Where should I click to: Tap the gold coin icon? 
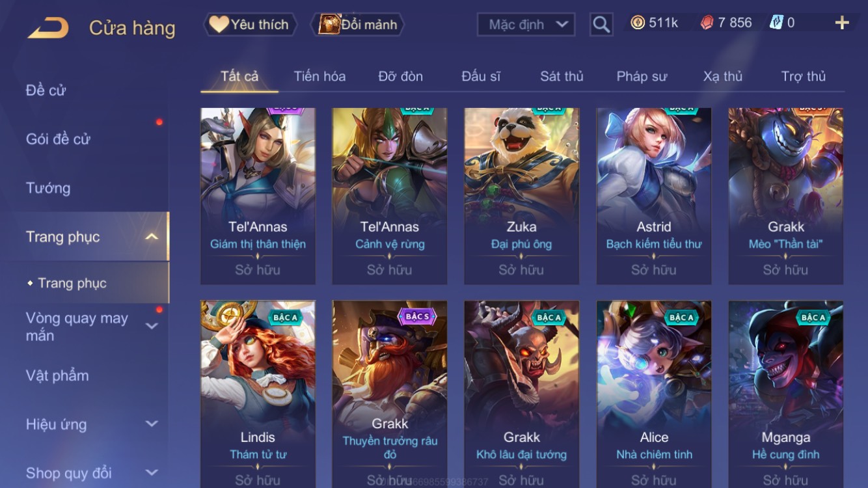(638, 23)
